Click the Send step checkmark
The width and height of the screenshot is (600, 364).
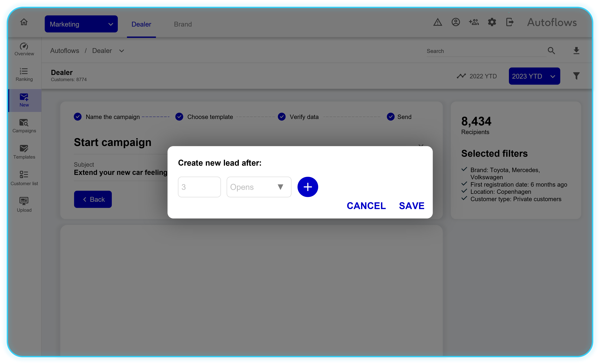(x=391, y=117)
